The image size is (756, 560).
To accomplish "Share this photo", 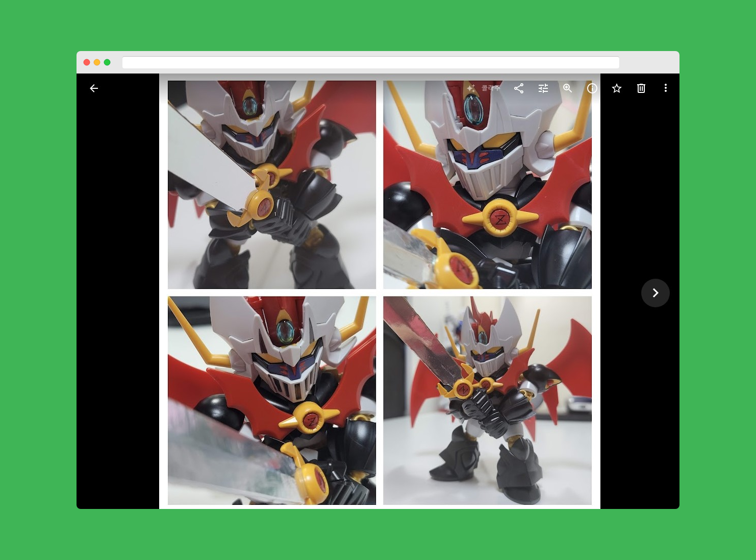I will (x=519, y=88).
